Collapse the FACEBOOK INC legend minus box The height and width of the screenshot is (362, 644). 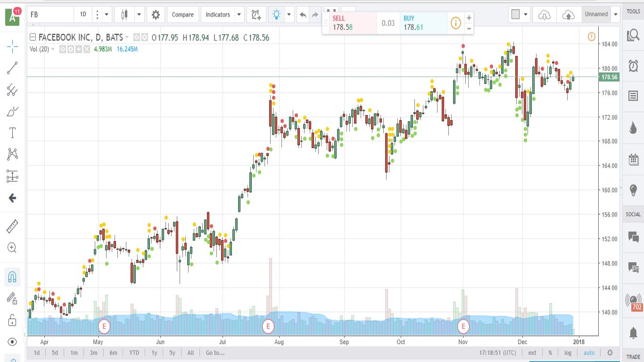[x=33, y=37]
